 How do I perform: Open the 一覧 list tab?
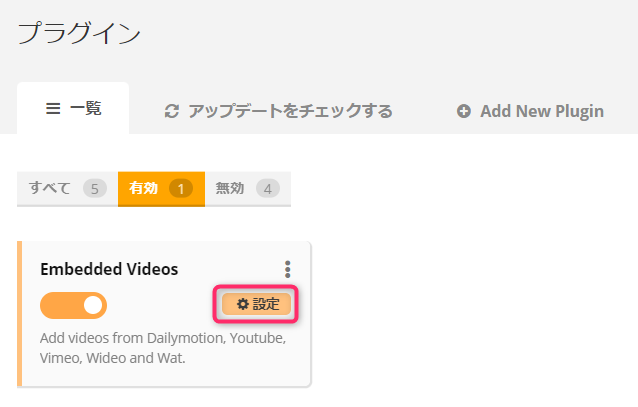point(73,109)
